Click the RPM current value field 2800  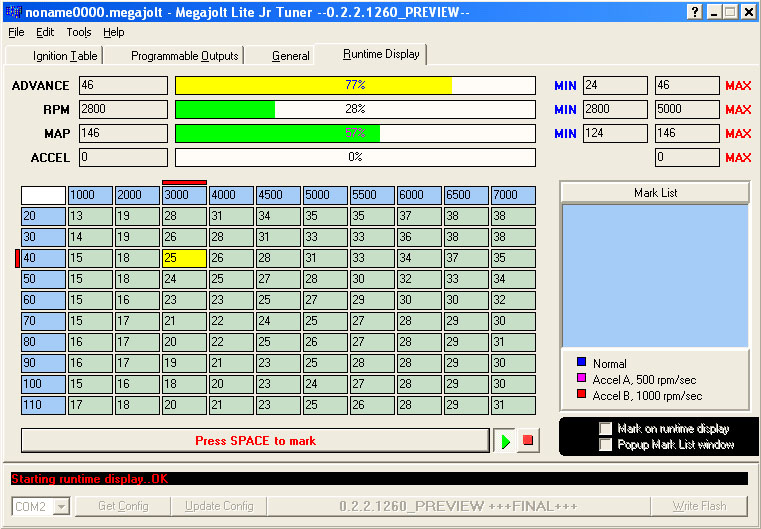[123, 109]
